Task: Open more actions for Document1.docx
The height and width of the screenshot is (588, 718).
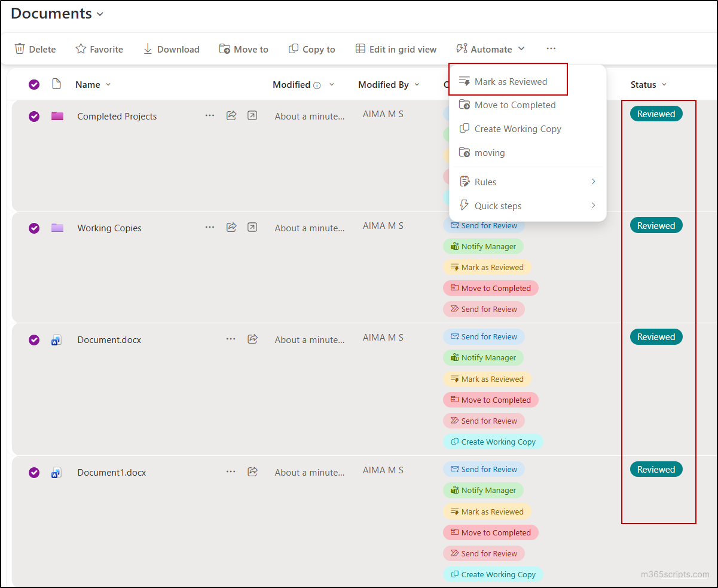Action: coord(231,471)
